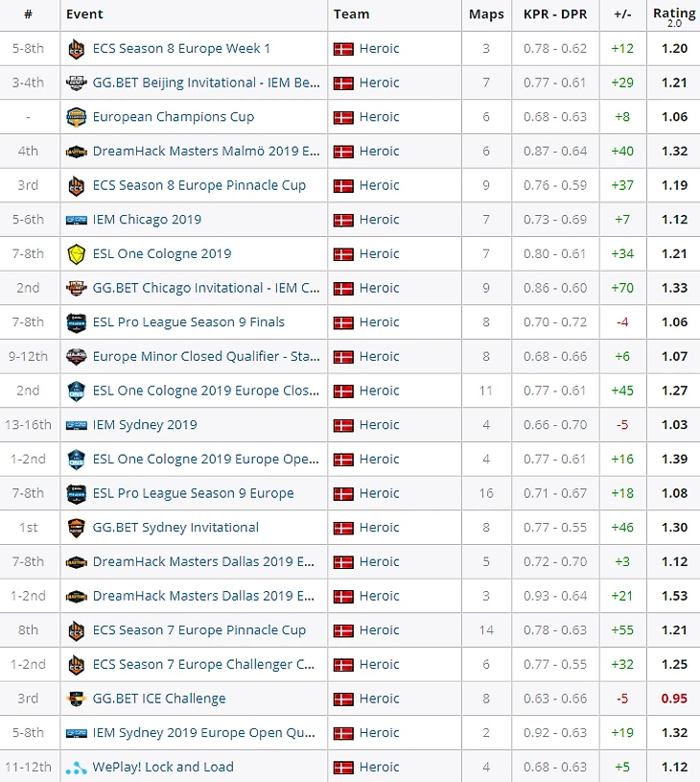Click the -4 plus-minus value
700x782 pixels.
622,322
